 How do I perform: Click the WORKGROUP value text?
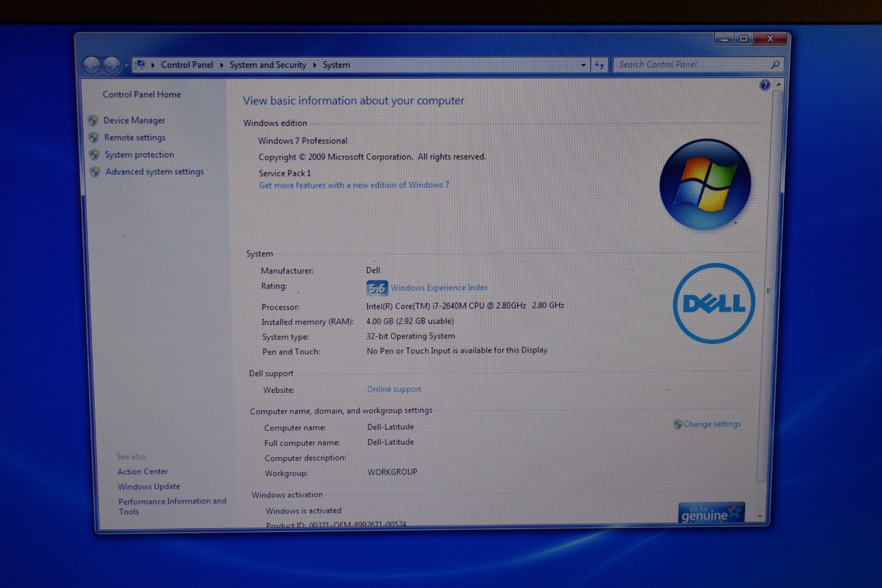click(x=392, y=472)
